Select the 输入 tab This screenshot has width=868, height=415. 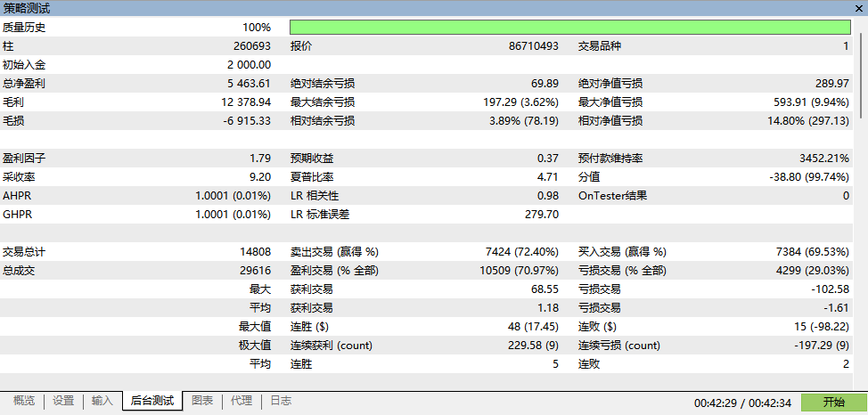102,401
